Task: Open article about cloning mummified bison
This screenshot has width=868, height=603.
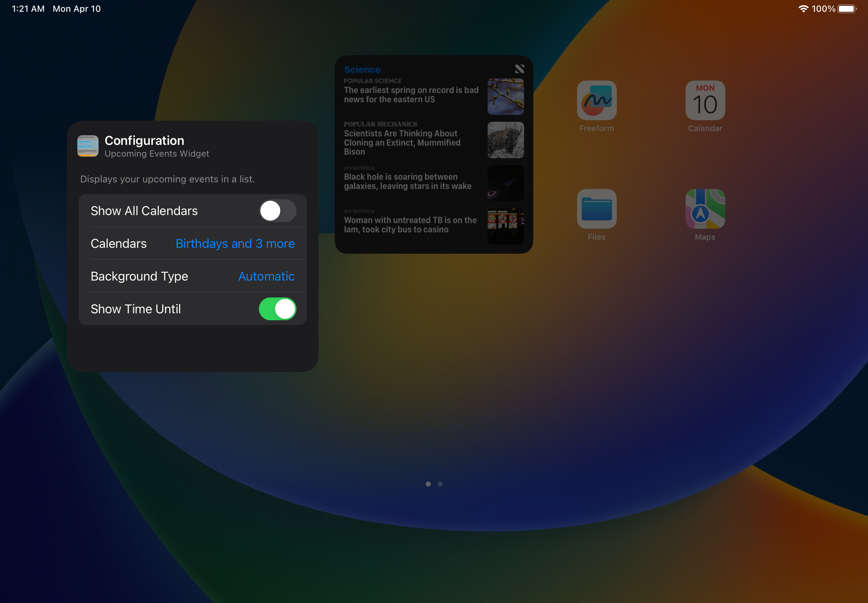Action: pos(402,142)
